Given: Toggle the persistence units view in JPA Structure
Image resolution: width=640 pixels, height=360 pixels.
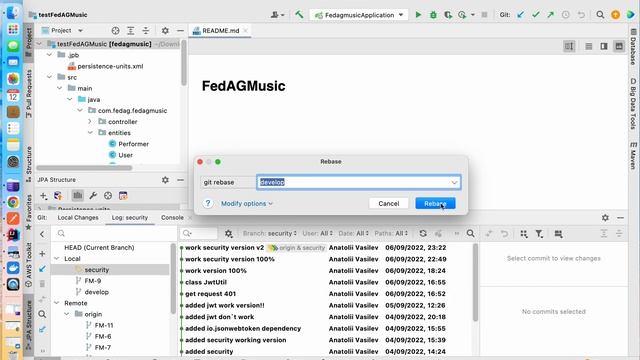Looking at the screenshot, I should click(x=78, y=196).
